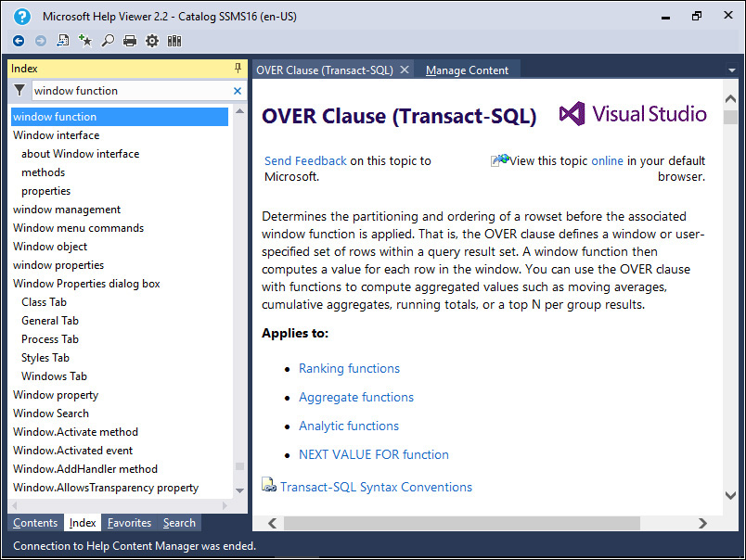Click the content pane scroll down arrow

coord(731,496)
